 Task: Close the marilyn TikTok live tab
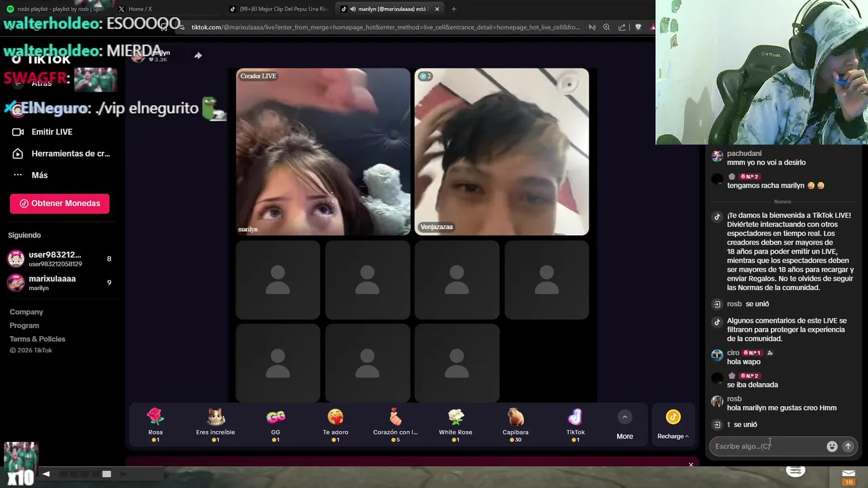pos(437,9)
